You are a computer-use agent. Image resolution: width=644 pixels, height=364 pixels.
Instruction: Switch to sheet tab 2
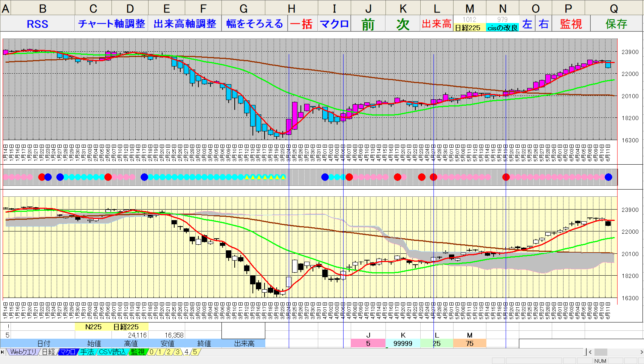tap(169, 352)
